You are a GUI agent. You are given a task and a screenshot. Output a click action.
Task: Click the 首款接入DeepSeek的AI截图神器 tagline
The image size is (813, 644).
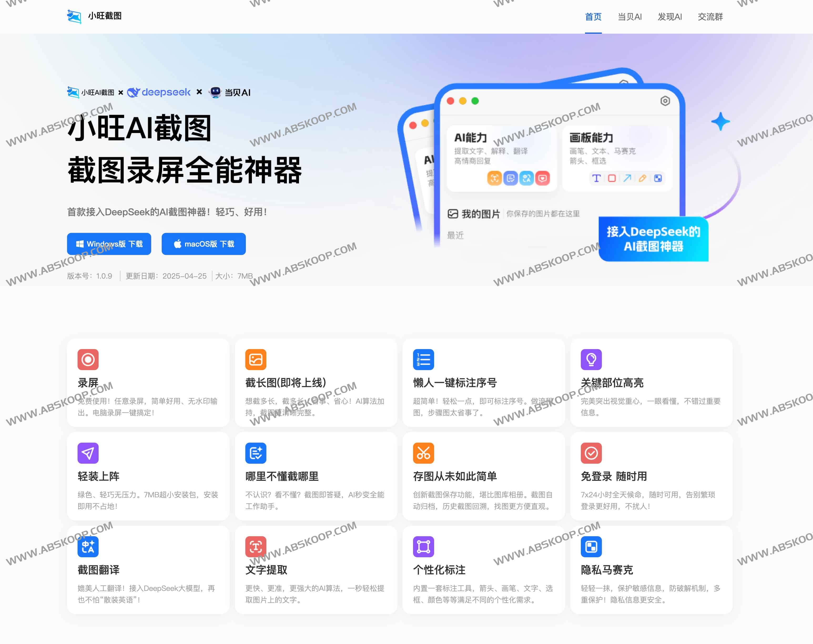click(x=167, y=212)
